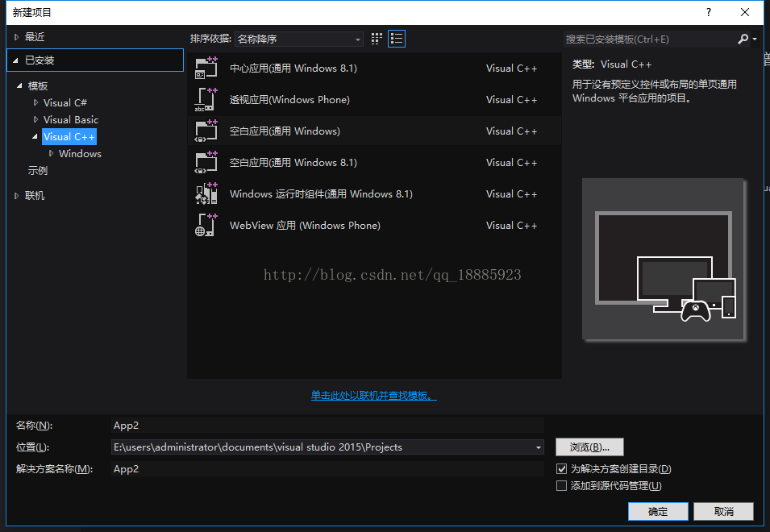
Task: Select Visual C# in template tree
Action: click(65, 102)
